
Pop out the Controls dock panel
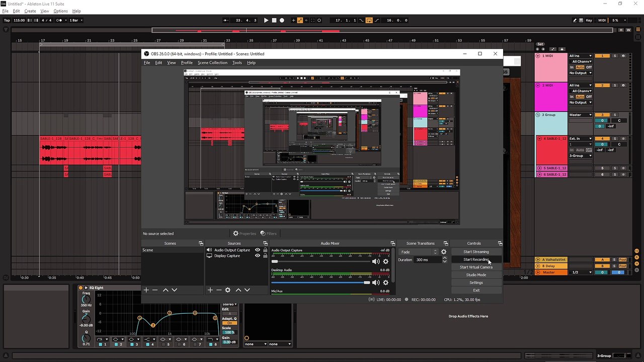(500, 243)
